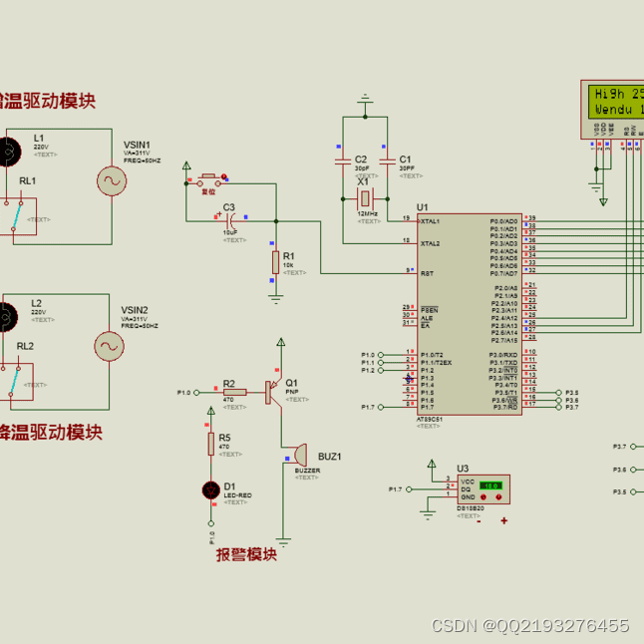Click the RST pin label on U1
Viewport: 644px width, 644px height.
[427, 273]
